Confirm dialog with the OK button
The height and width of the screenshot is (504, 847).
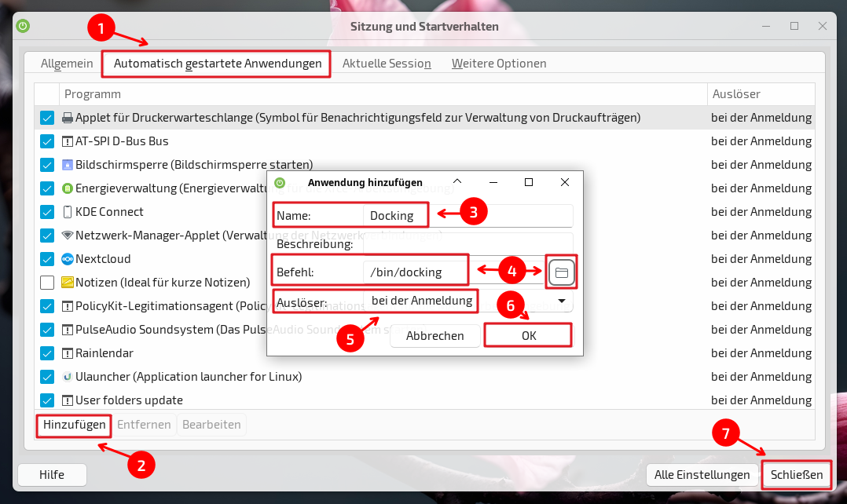pyautogui.click(x=528, y=335)
